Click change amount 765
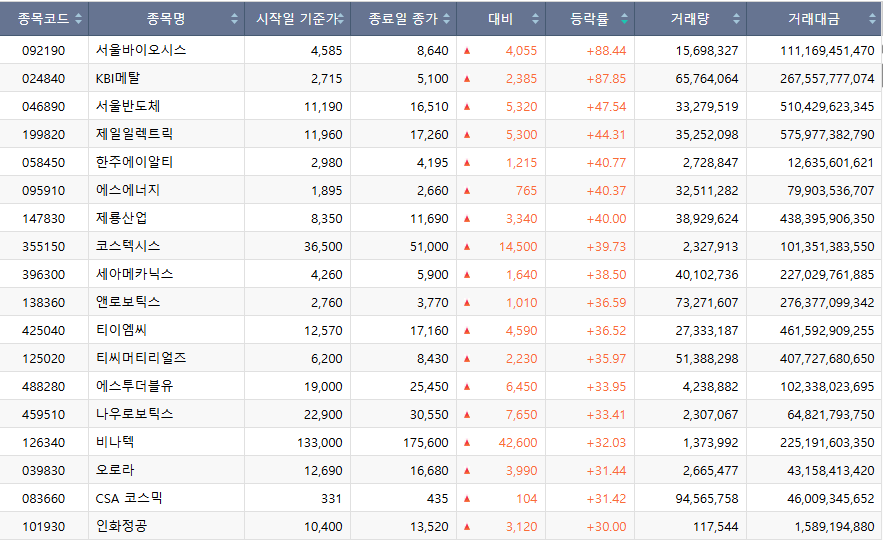This screenshot has width=883, height=540. 527,191
